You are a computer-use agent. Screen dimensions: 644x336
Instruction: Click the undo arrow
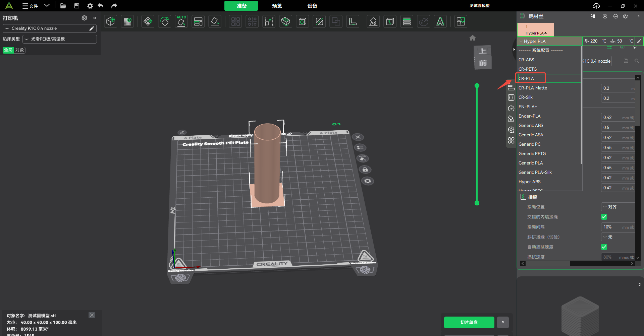pyautogui.click(x=101, y=6)
